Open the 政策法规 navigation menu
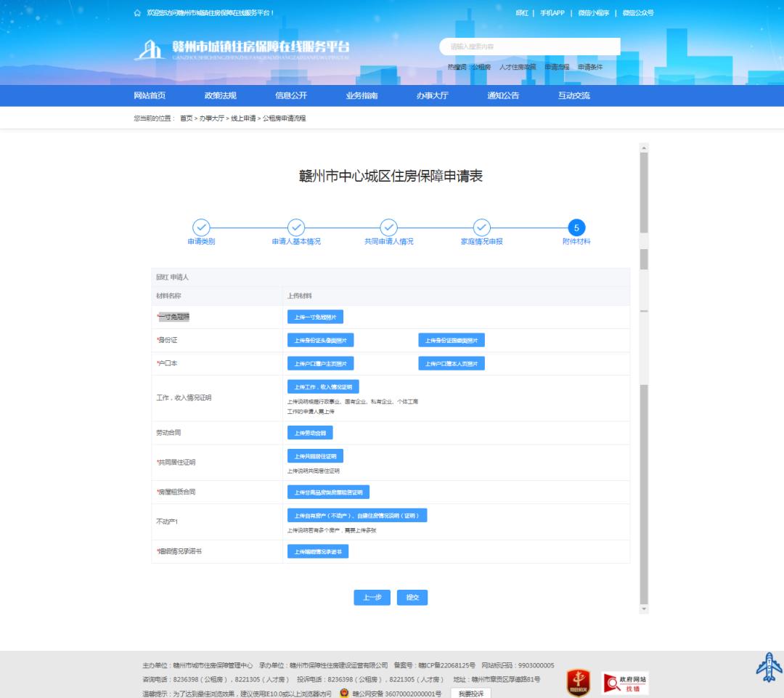 (x=220, y=95)
